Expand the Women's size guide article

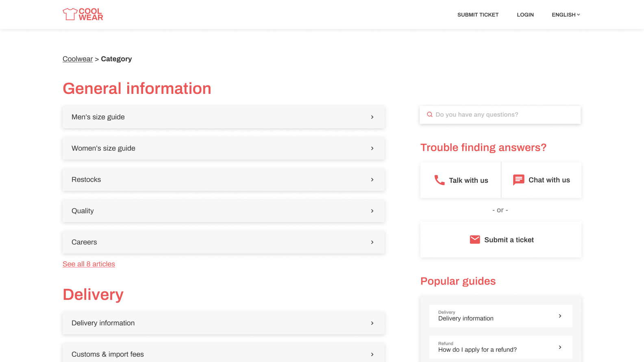pyautogui.click(x=223, y=148)
